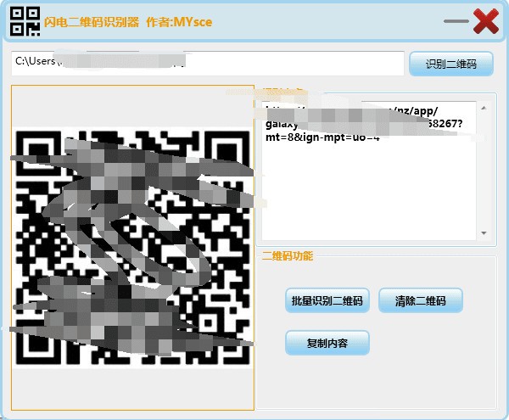The width and height of the screenshot is (509, 420).
Task: Click the file path input field
Action: coord(207,63)
